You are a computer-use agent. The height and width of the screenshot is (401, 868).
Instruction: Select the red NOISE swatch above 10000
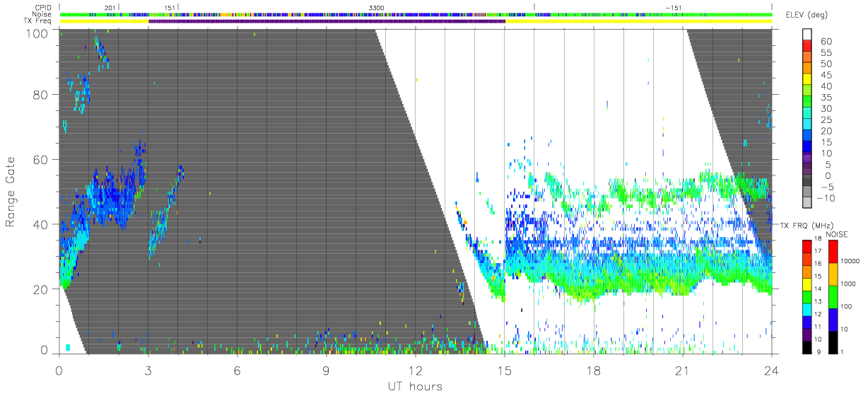point(833,251)
